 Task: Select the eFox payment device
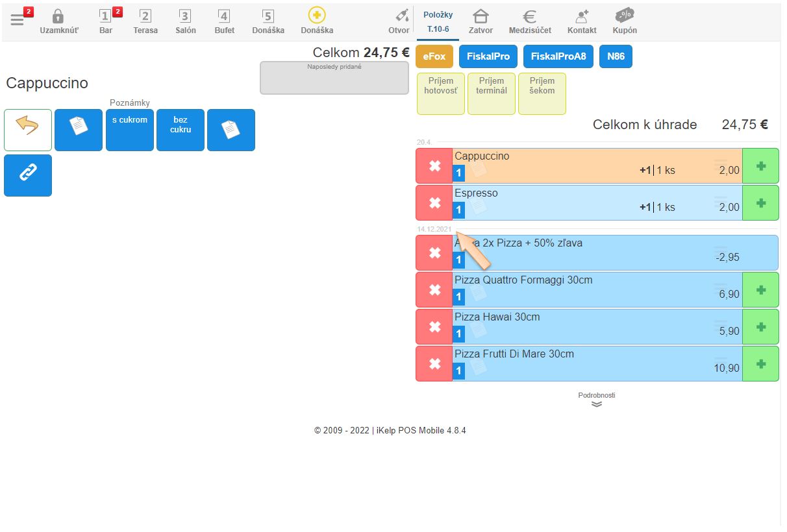[x=434, y=56]
